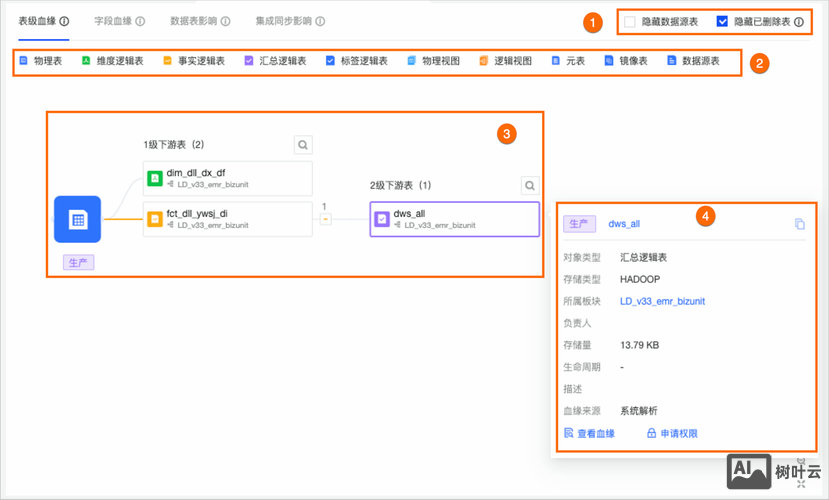Switch to 表级血缘 tab
Viewport: 829px width, 500px height.
37,21
